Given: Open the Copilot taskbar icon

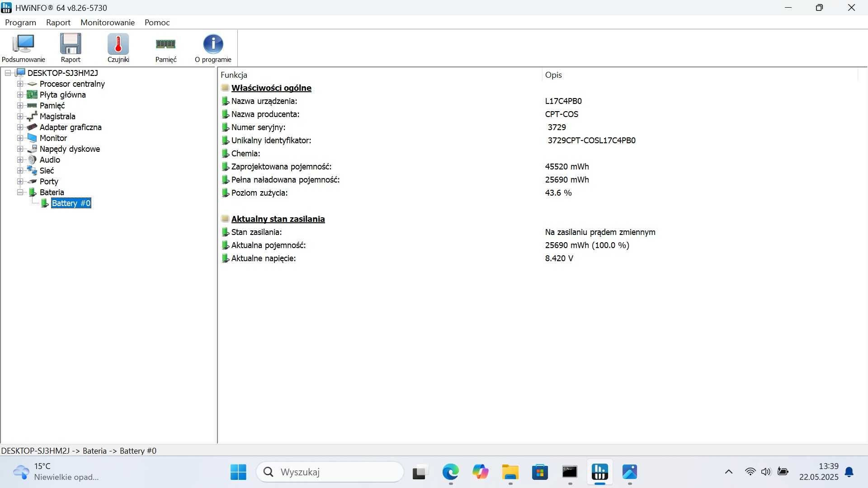Looking at the screenshot, I should tap(480, 472).
